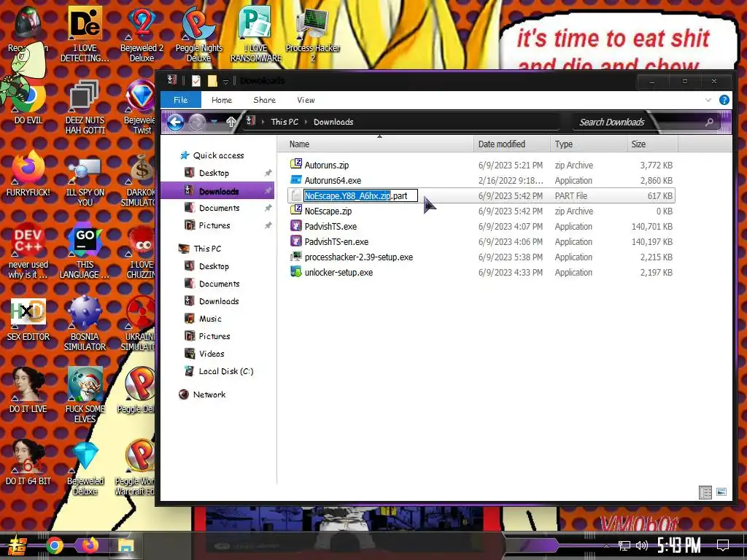Open BOSNIA SIMULATOR desktop icon
This screenshot has width=747, height=560.
(x=85, y=323)
